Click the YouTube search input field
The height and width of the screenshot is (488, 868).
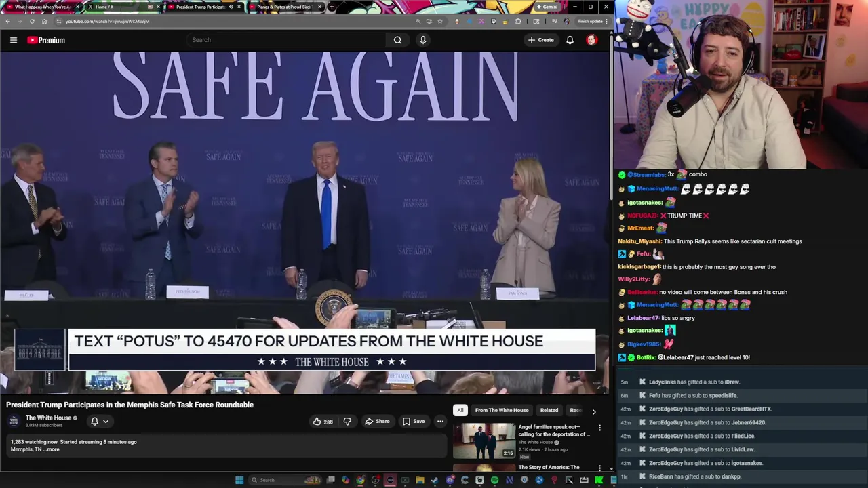(288, 40)
